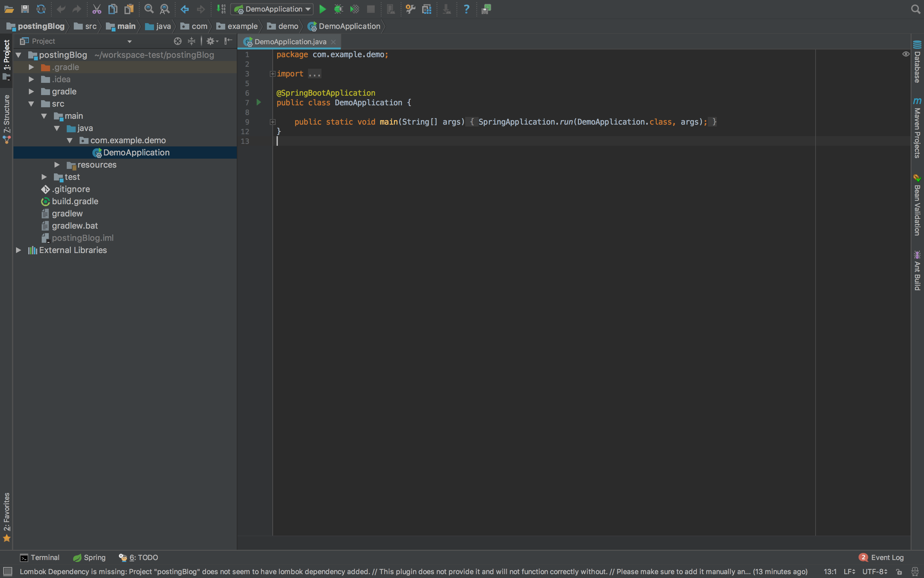Image resolution: width=924 pixels, height=578 pixels.
Task: Click the Cut scissors icon
Action: tap(97, 9)
